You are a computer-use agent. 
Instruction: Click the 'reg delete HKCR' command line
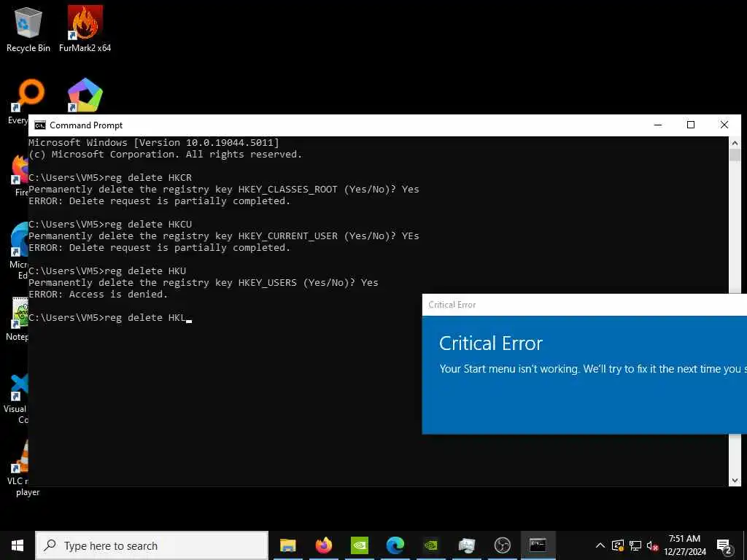point(110,178)
